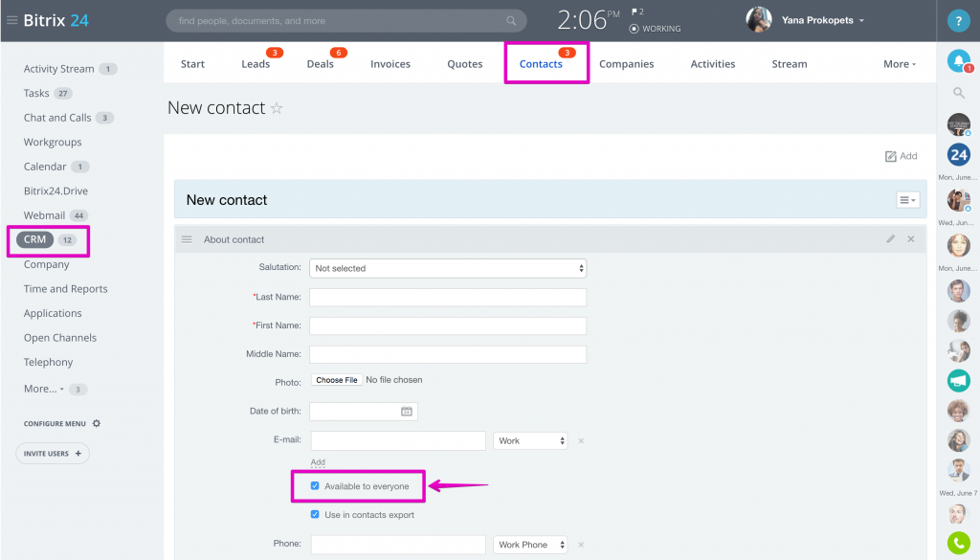Open the Date of birth calendar picker

[x=406, y=412]
